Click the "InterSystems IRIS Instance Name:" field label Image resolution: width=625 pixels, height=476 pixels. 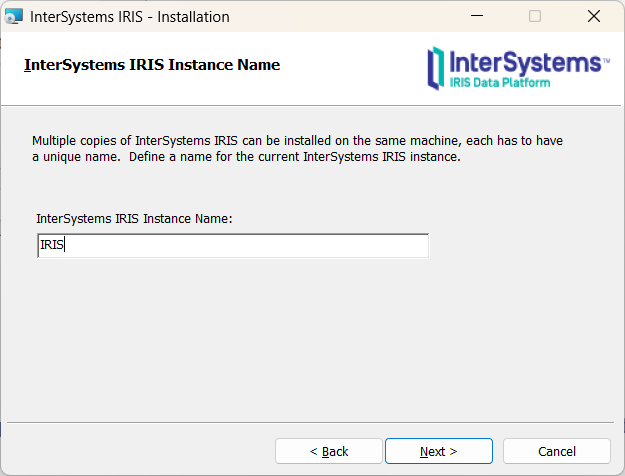(x=134, y=218)
